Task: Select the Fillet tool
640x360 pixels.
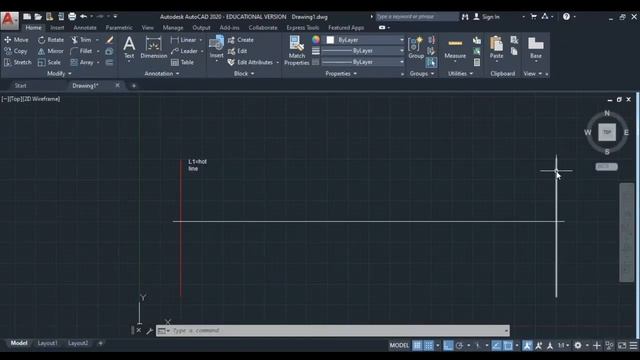Action: 81,51
